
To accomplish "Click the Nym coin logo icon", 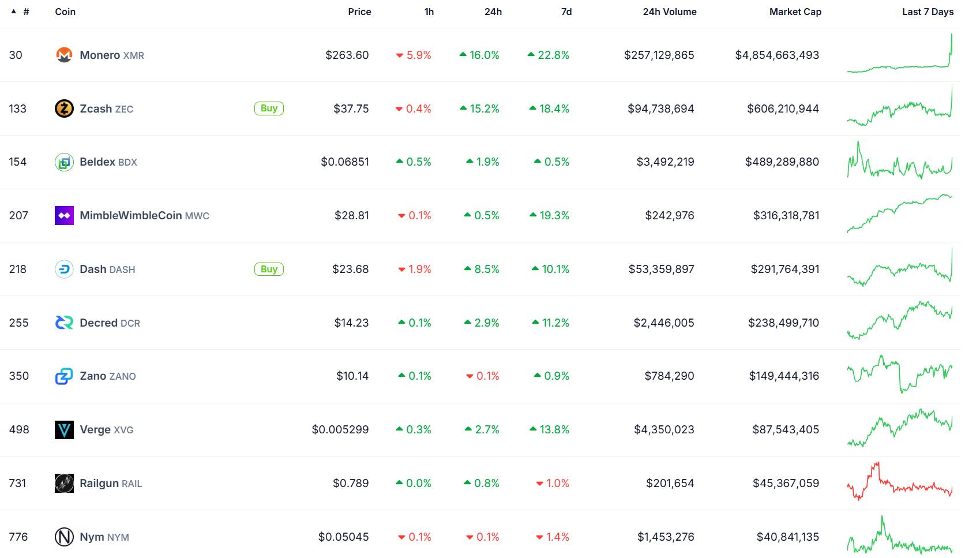I will click(x=64, y=537).
